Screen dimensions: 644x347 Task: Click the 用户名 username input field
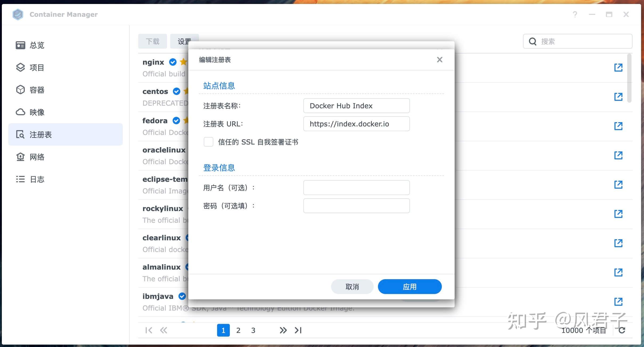click(356, 187)
